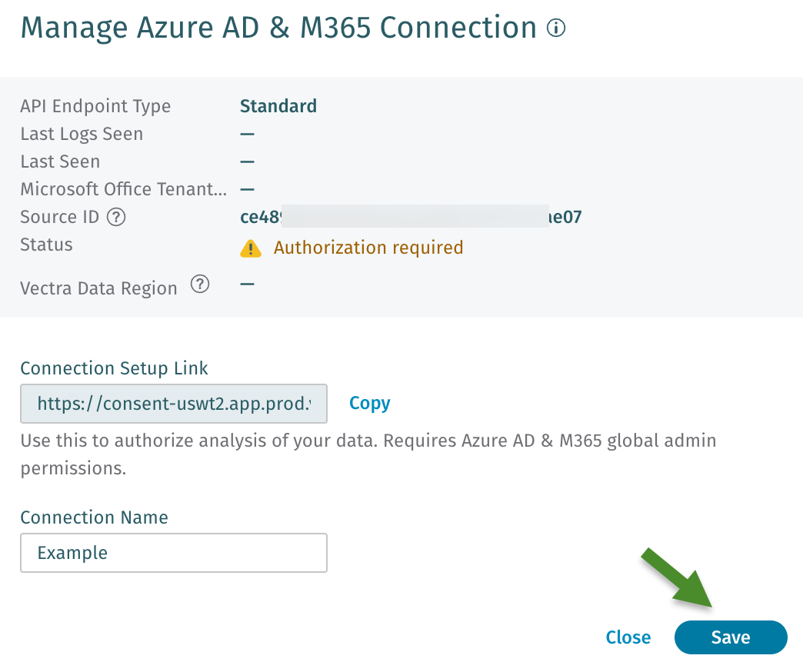
Task: Click the Standard endpoint type value
Action: coord(278,106)
